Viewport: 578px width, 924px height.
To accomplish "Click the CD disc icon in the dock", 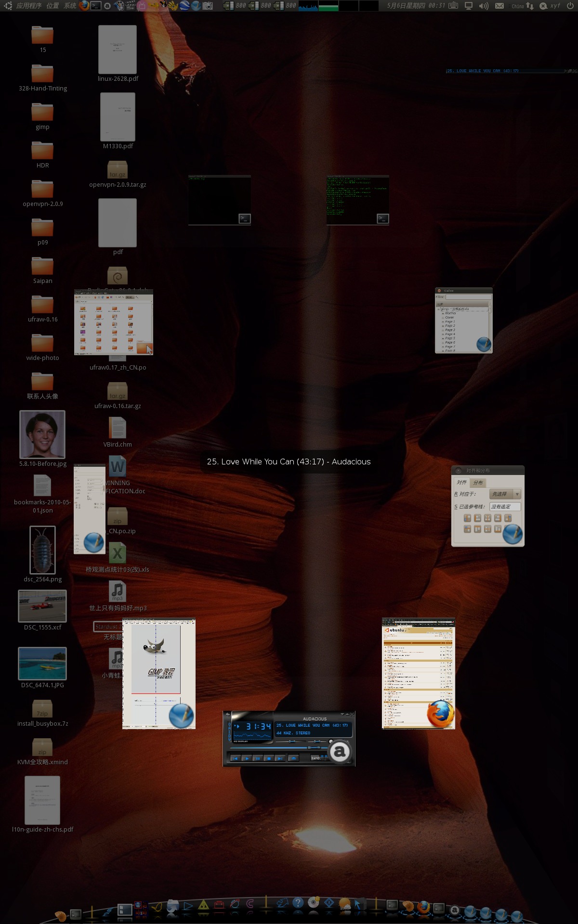I will (x=314, y=902).
